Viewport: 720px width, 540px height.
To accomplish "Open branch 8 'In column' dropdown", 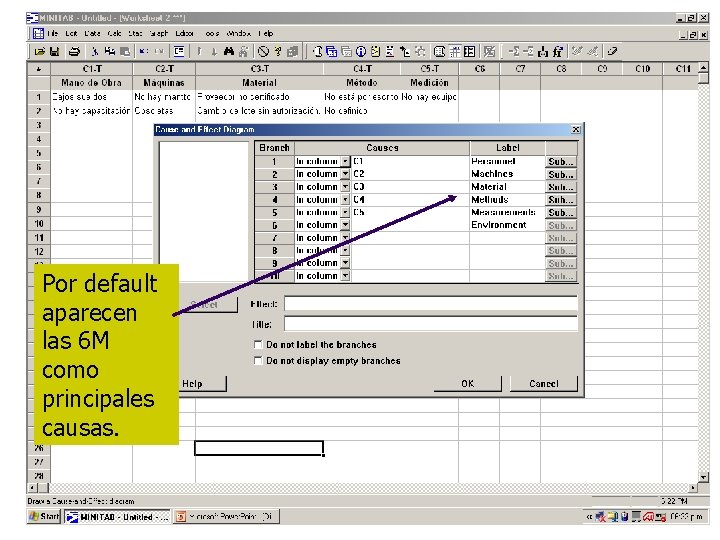I will click(x=345, y=250).
